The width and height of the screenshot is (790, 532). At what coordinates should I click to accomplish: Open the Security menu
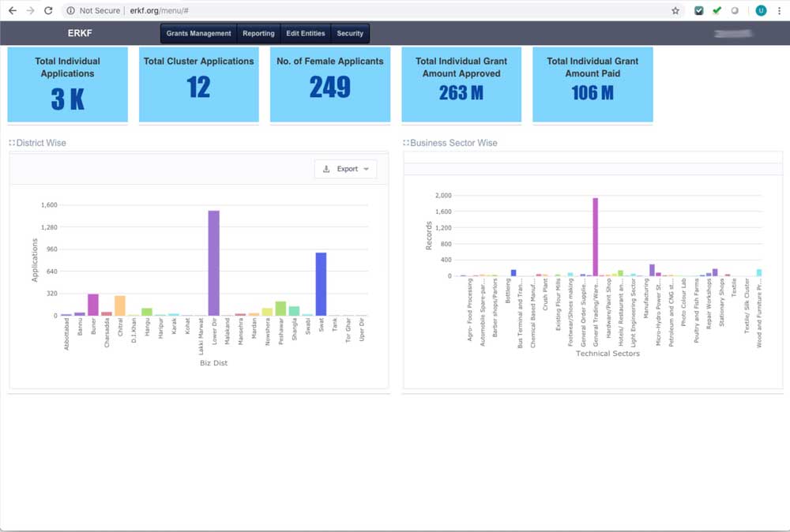point(350,33)
